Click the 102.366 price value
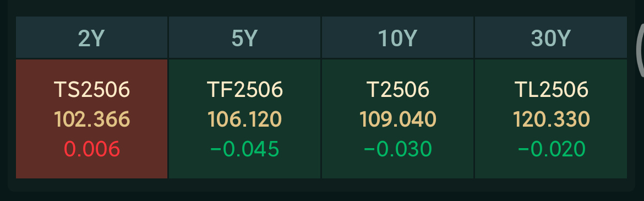The height and width of the screenshot is (201, 644). tap(91, 119)
